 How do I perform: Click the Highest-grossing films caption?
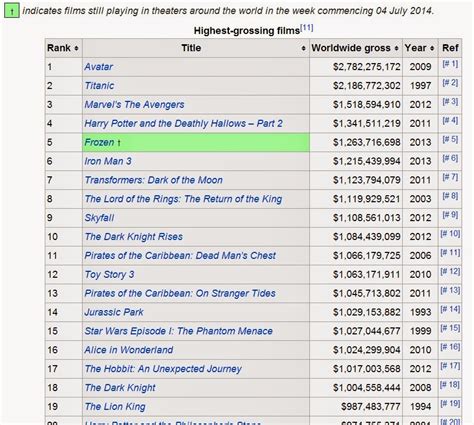(x=247, y=31)
